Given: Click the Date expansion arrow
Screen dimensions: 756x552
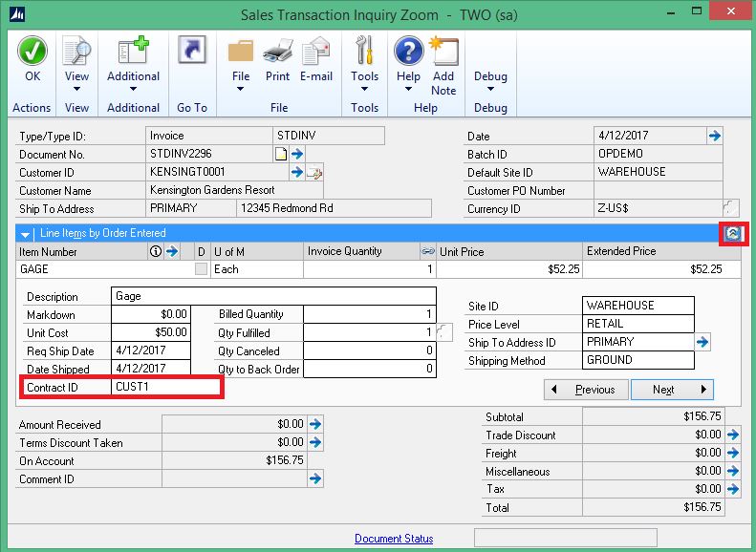Looking at the screenshot, I should tap(715, 136).
